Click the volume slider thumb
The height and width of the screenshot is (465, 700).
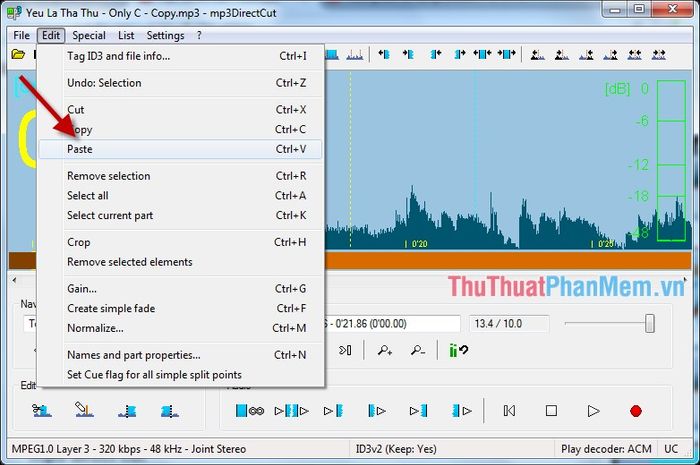(x=650, y=324)
